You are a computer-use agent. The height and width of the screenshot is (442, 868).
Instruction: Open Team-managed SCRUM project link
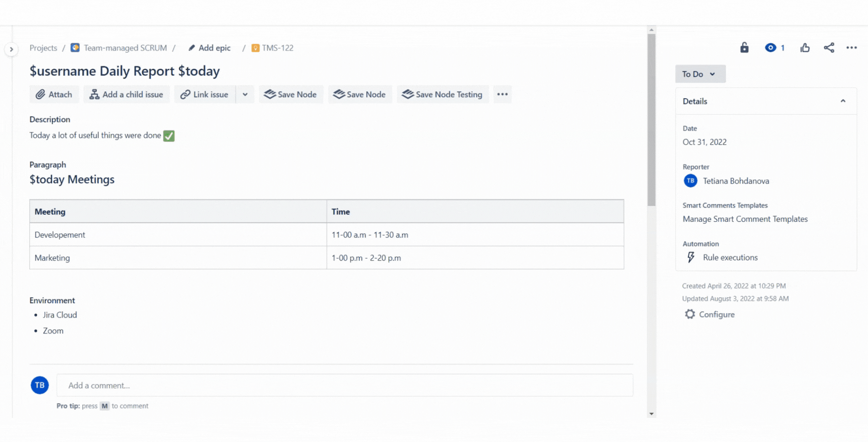[125, 48]
